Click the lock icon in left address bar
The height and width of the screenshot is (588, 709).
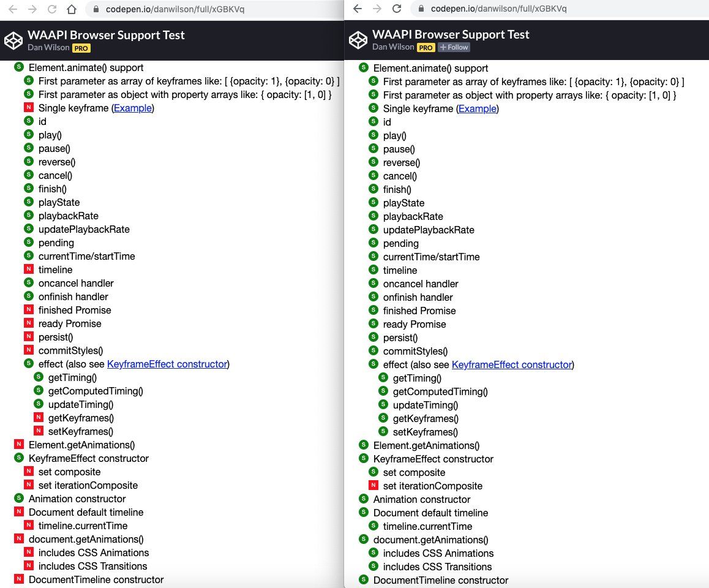coord(94,9)
